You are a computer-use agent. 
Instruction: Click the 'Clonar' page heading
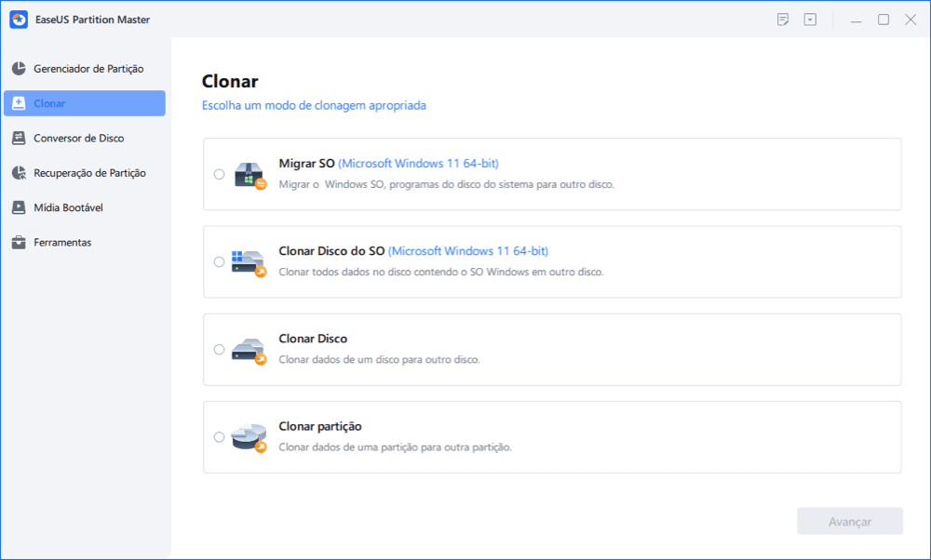pyautogui.click(x=230, y=81)
